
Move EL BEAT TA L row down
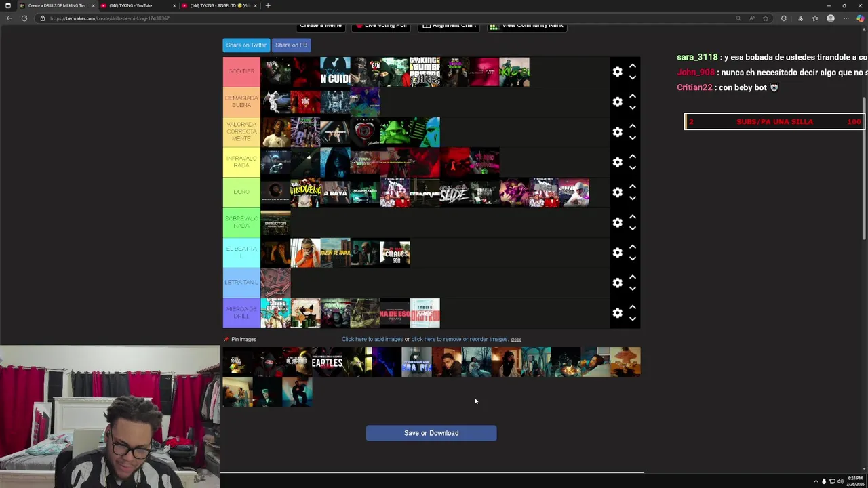(632, 258)
